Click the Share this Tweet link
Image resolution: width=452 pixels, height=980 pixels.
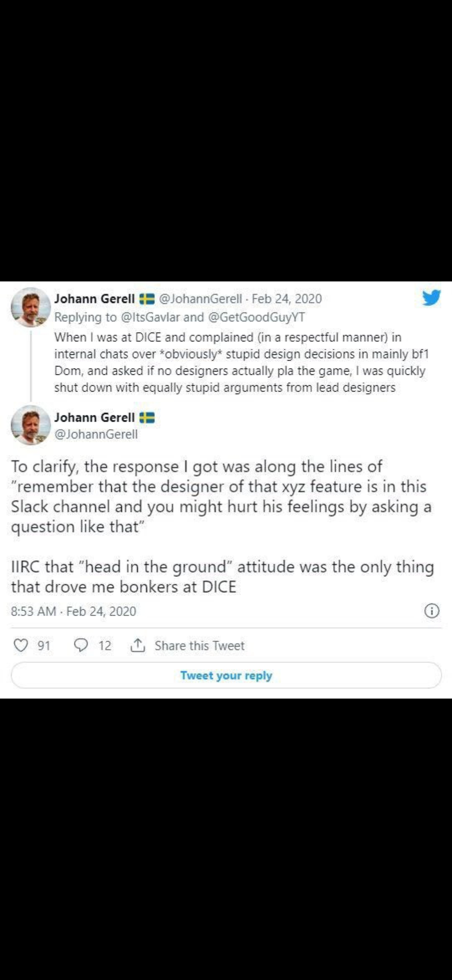pyautogui.click(x=200, y=645)
